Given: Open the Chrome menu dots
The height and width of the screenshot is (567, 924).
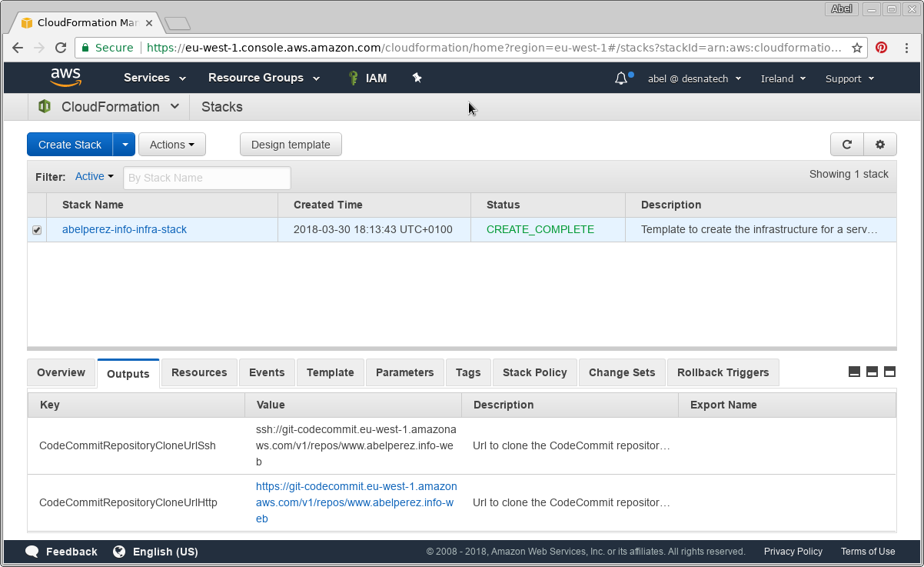Looking at the screenshot, I should pos(907,48).
